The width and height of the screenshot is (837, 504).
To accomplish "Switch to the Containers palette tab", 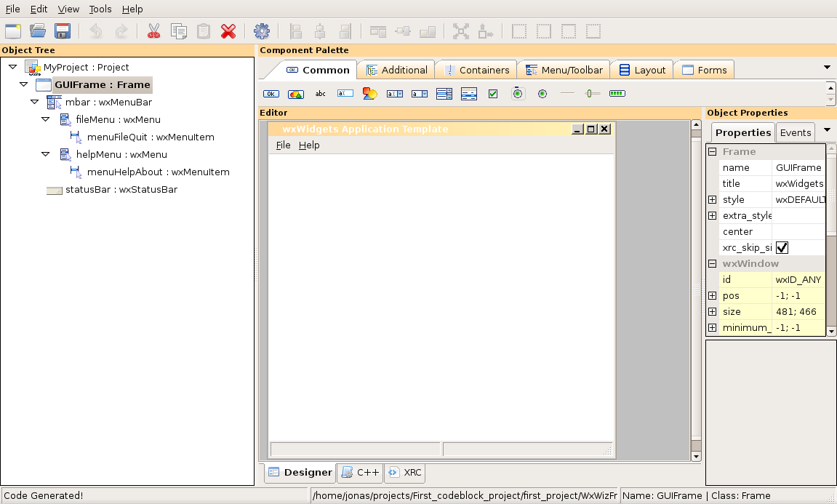I will point(476,69).
